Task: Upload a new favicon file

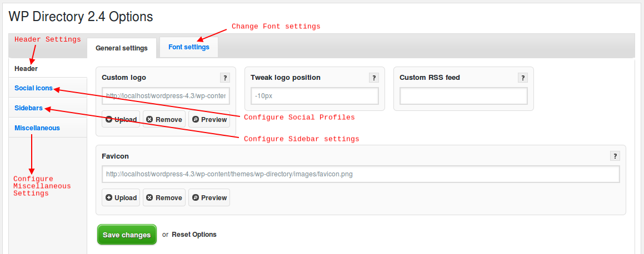Action: [x=121, y=197]
